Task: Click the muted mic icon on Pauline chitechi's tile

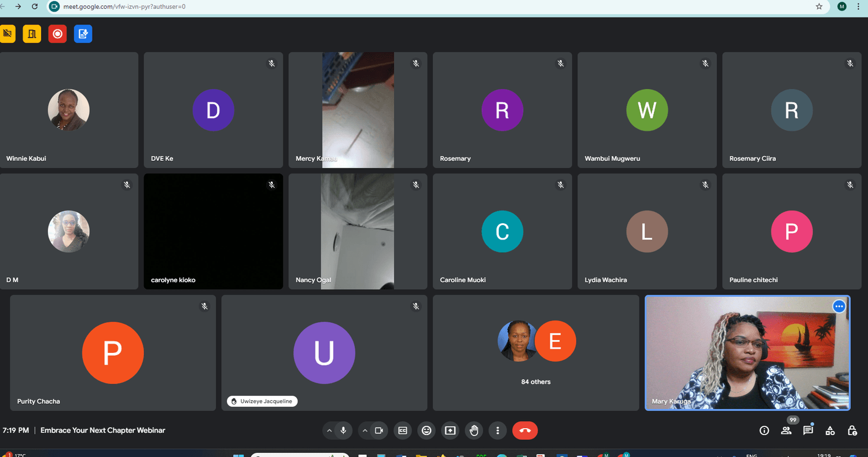Action: pyautogui.click(x=850, y=185)
